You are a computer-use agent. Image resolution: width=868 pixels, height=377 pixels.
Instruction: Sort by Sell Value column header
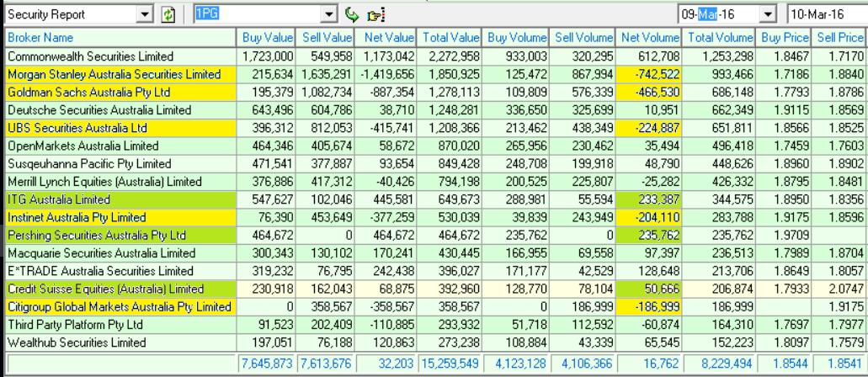(x=326, y=38)
